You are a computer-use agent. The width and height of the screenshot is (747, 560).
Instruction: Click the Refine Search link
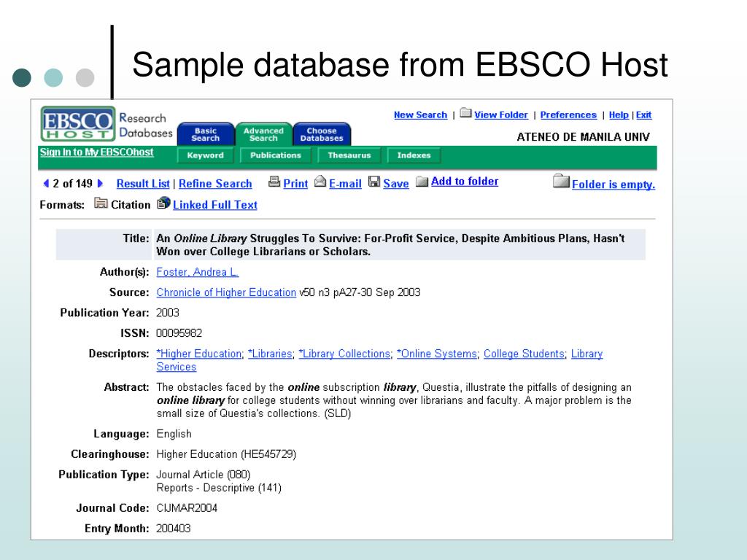[x=215, y=184]
